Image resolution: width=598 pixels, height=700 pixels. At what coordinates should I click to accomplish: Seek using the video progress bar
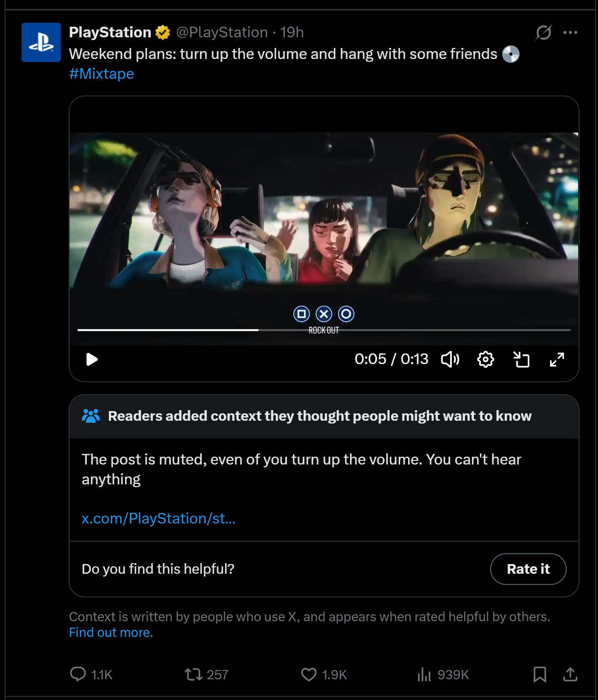pos(324,330)
